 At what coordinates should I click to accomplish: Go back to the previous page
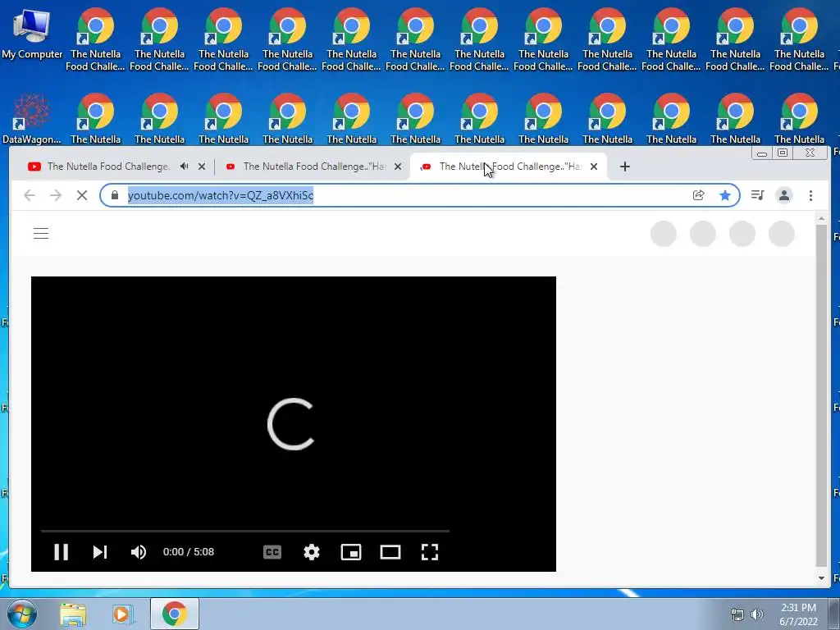pos(30,195)
